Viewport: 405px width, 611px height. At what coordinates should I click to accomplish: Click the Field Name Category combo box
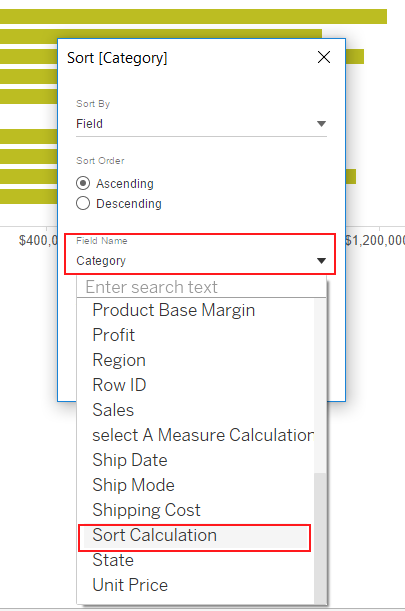coord(200,254)
